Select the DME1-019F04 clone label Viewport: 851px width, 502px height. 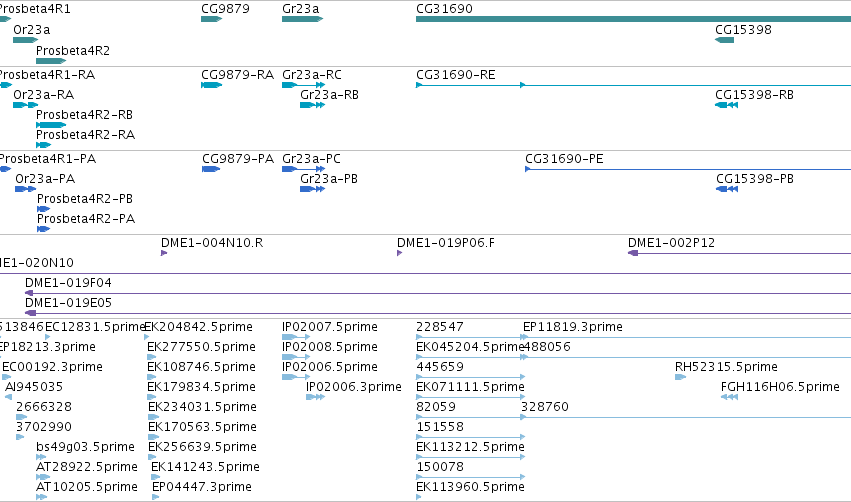(x=68, y=283)
